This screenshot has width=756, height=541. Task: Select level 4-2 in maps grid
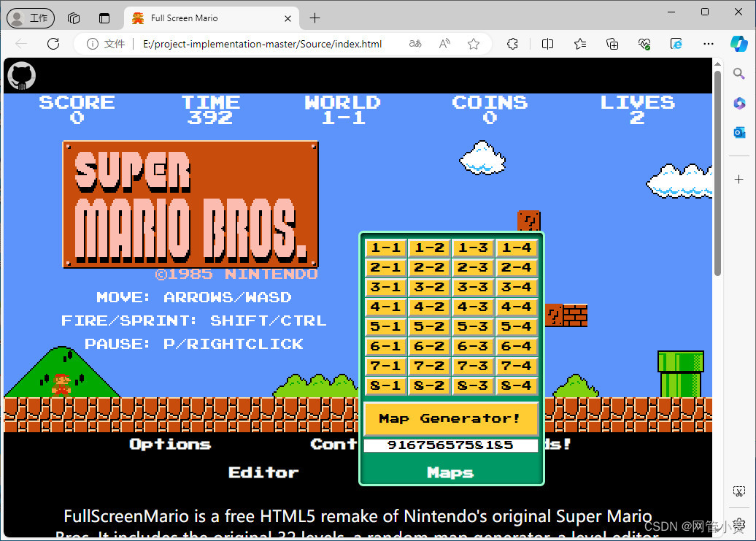[429, 307]
